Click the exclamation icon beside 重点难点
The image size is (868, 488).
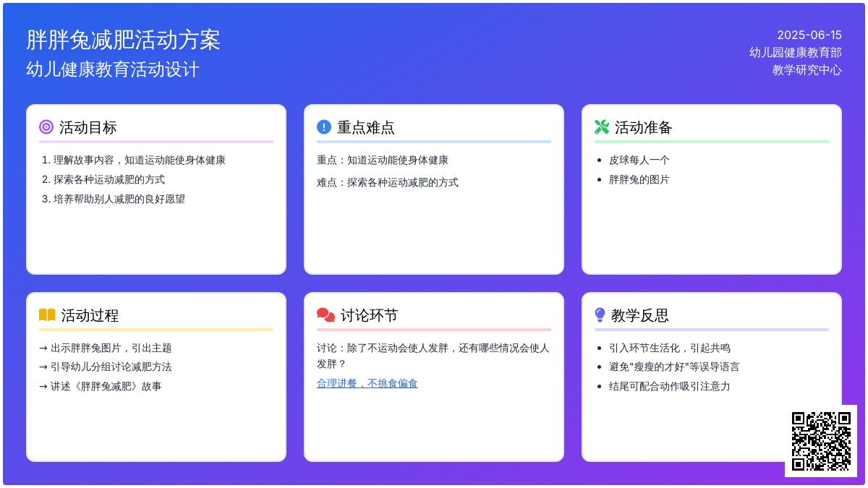point(324,127)
